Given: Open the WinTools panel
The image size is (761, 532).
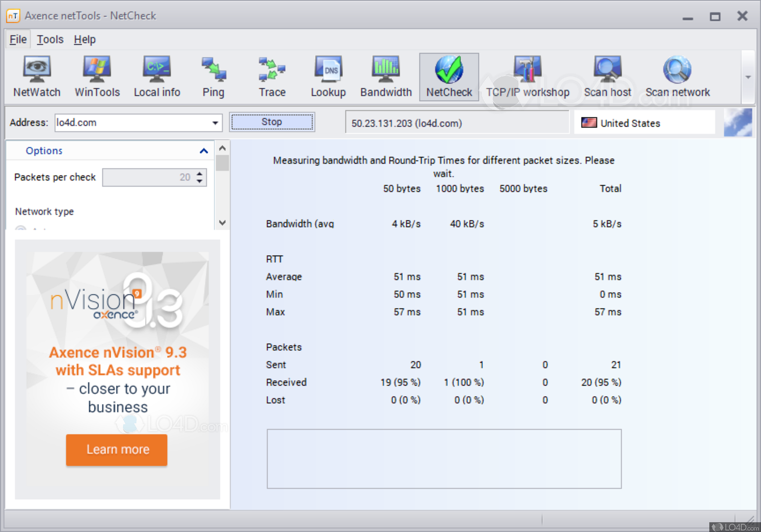Looking at the screenshot, I should [x=97, y=76].
